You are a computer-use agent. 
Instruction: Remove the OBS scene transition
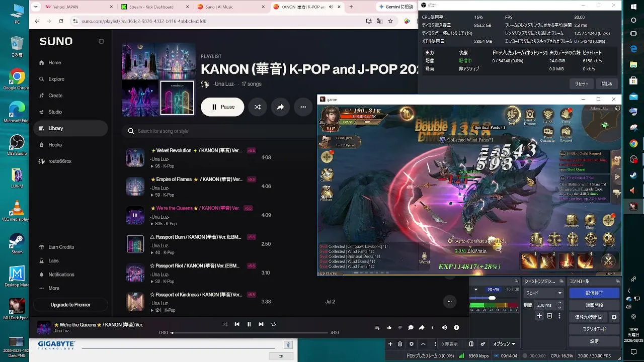pos(549,316)
